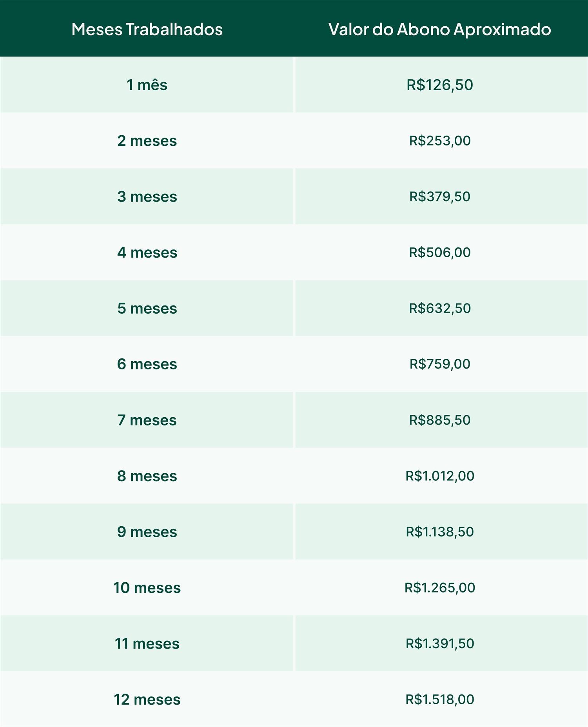588x727 pixels.
Task: Click the R$1.518,00 value
Action: click(x=439, y=699)
